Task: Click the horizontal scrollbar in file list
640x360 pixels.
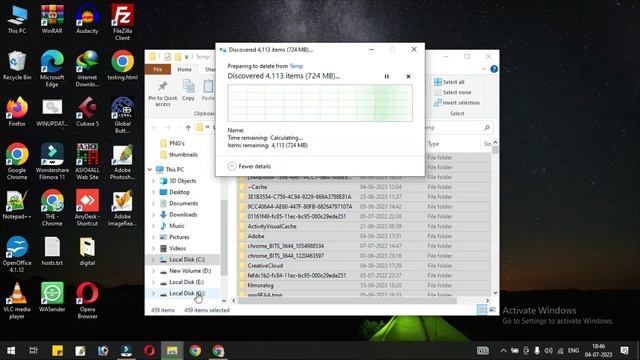Action: coord(347,301)
